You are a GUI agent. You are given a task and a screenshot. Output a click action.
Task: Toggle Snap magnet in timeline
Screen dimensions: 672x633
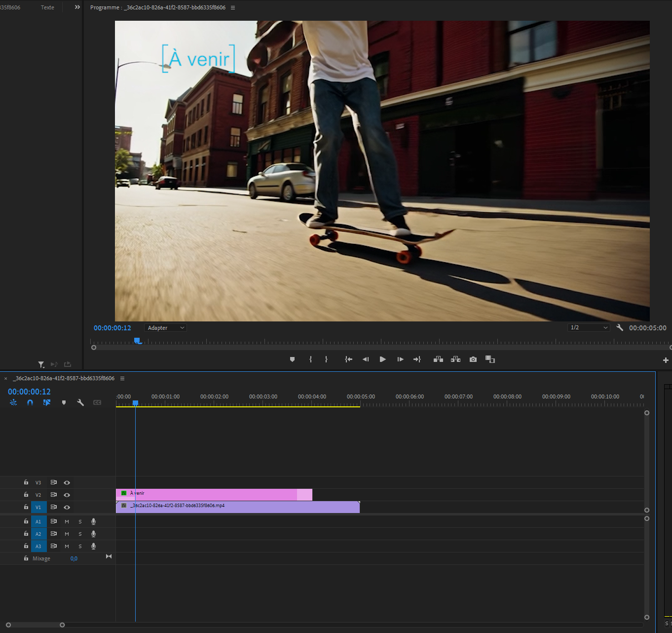coord(30,402)
